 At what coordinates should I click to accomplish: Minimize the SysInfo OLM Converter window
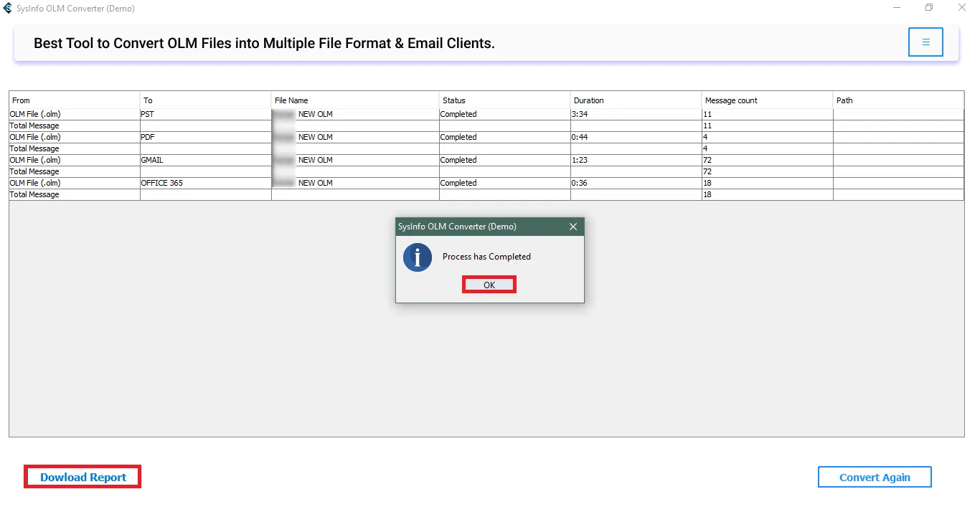coord(897,8)
